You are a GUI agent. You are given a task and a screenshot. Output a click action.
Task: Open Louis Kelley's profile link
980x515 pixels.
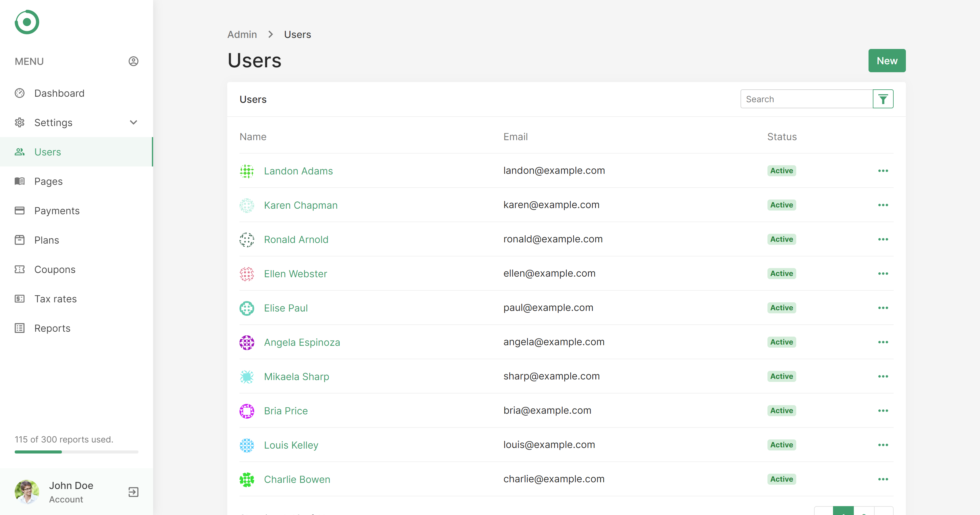pos(291,445)
